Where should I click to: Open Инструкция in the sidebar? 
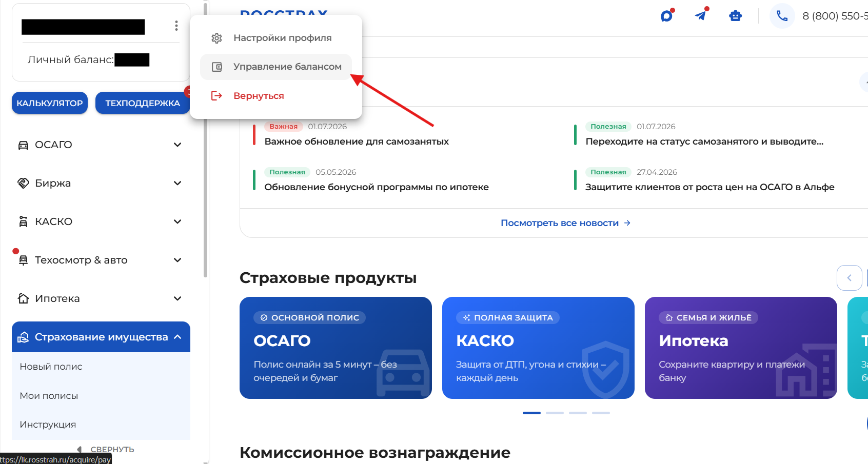(48, 425)
